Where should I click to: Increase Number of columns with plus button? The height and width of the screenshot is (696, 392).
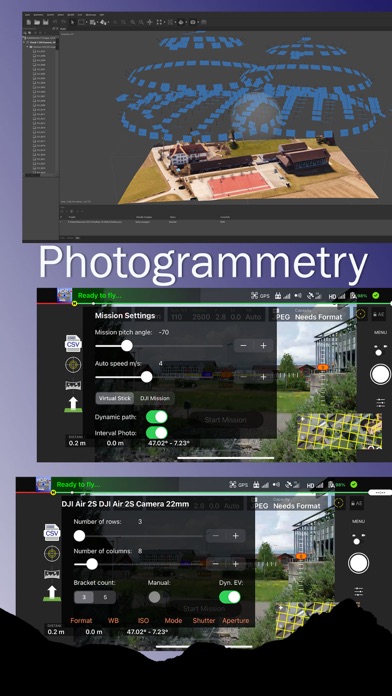[235, 564]
